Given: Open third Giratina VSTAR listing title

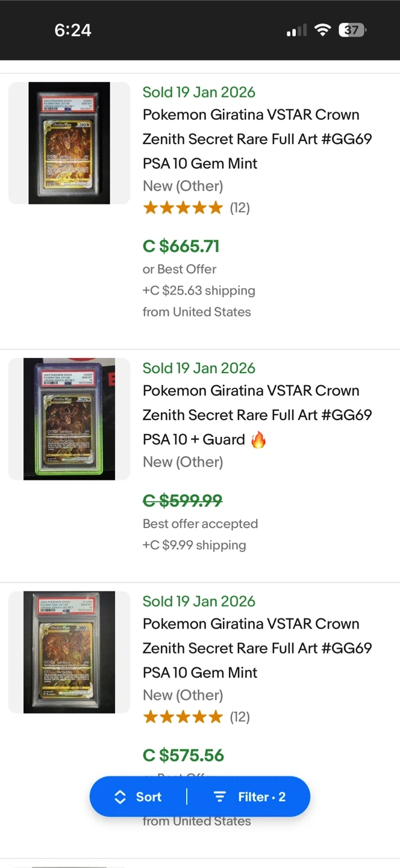Looking at the screenshot, I should [257, 648].
